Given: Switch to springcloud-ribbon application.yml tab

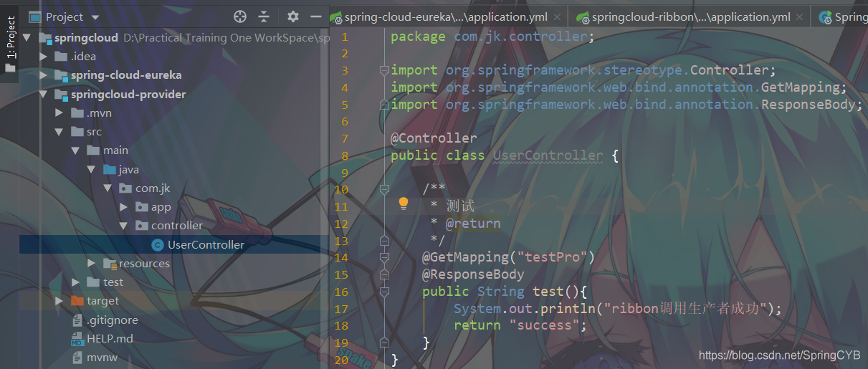Looking at the screenshot, I should (691, 16).
